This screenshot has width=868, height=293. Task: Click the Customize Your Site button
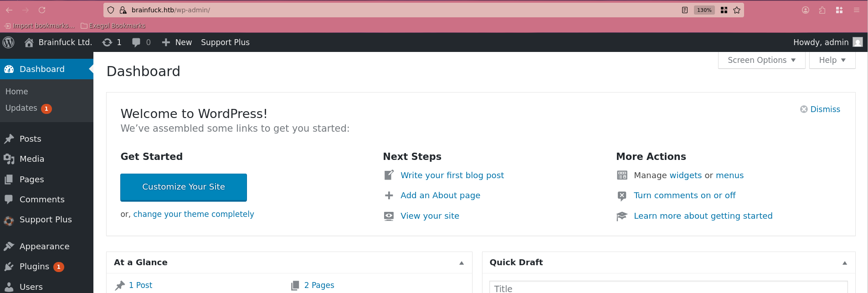tap(184, 187)
